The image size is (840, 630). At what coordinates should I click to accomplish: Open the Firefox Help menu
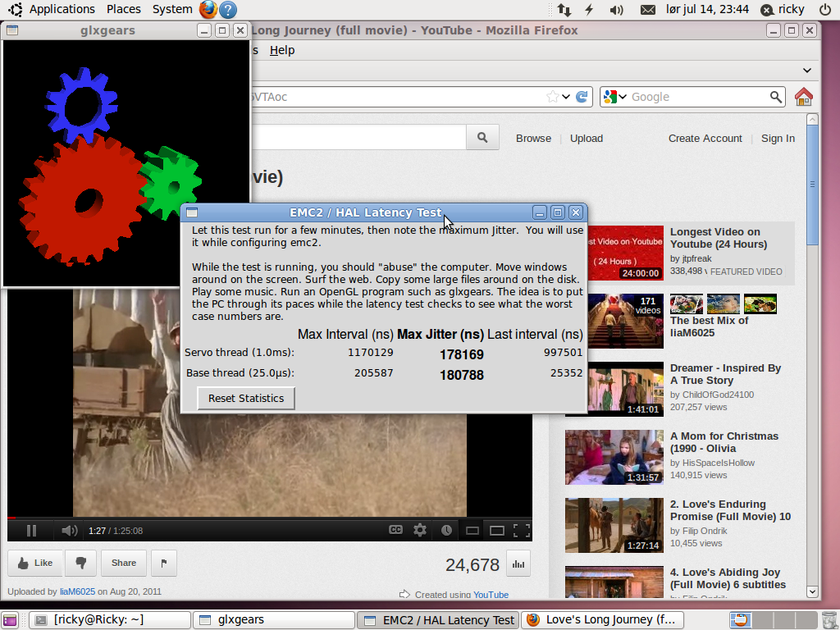click(282, 50)
